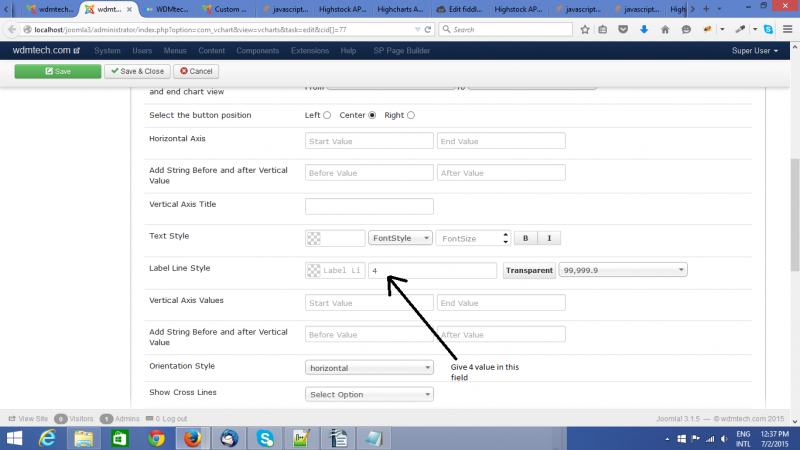Click the green Save button
The width and height of the screenshot is (800, 450).
coord(57,71)
